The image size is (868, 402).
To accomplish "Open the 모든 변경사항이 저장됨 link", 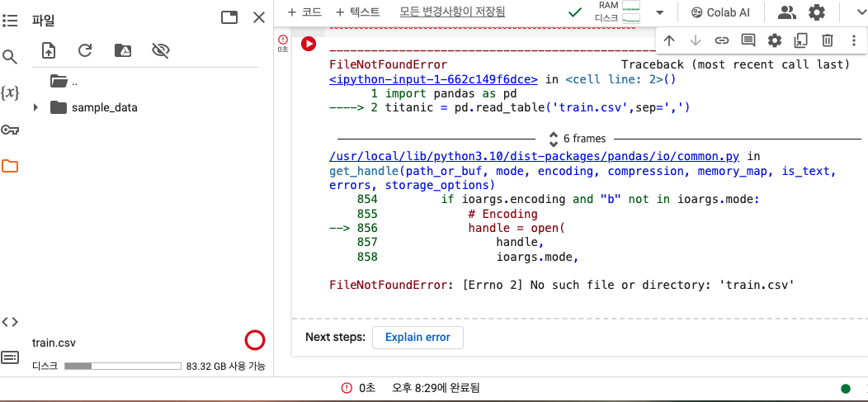I will 452,12.
